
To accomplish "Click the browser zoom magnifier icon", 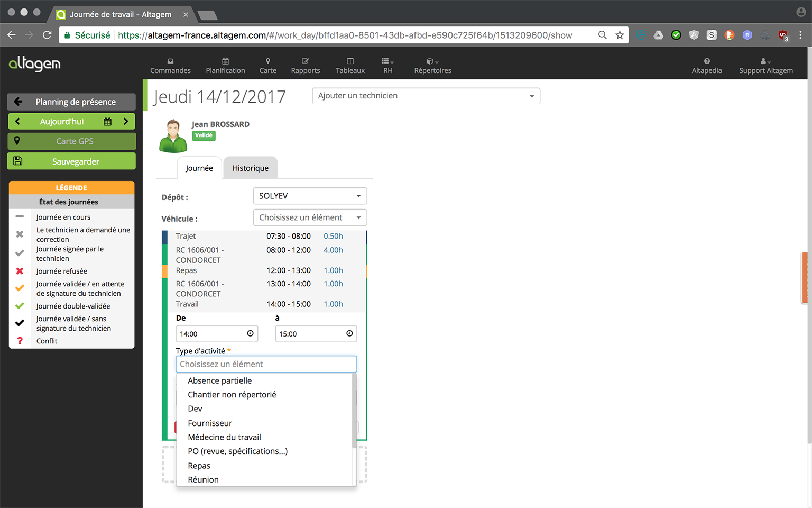I will (x=602, y=35).
